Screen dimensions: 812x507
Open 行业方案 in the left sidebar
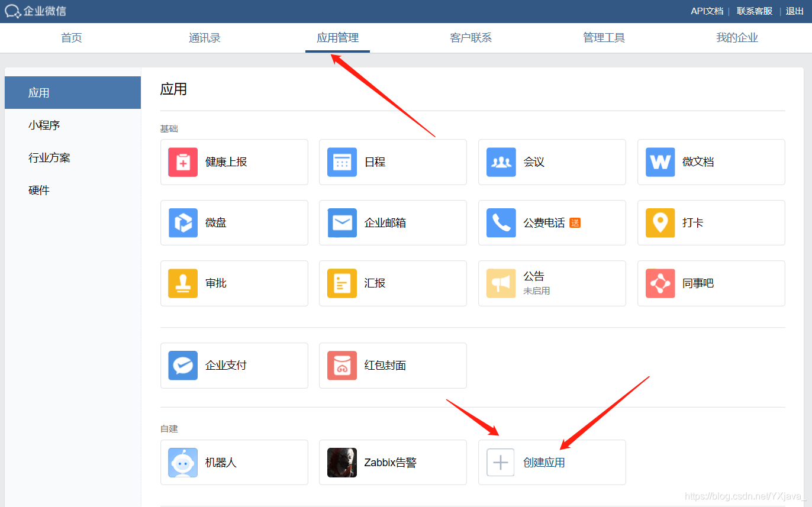73,158
